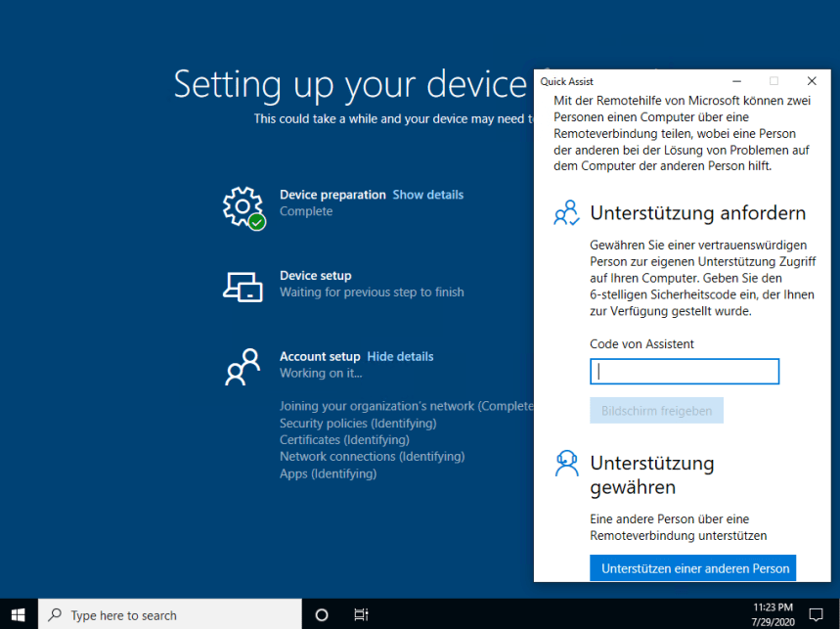Select the Unterstützung anfordern person icon

point(566,212)
